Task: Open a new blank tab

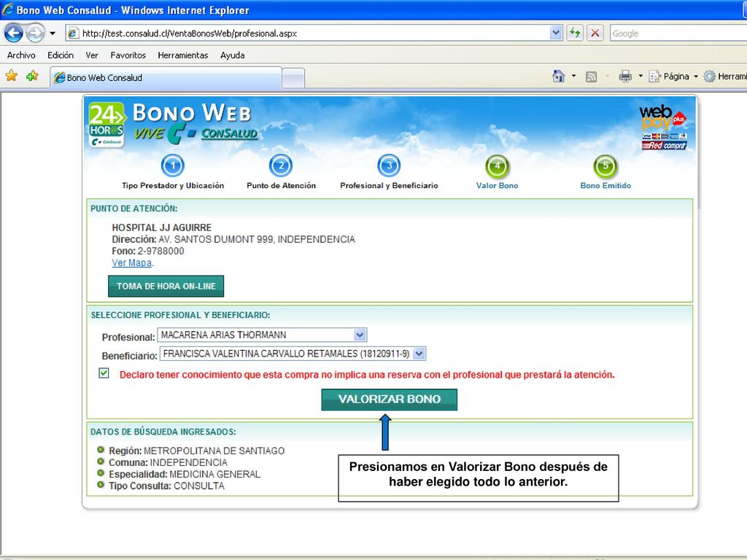Action: pyautogui.click(x=293, y=78)
